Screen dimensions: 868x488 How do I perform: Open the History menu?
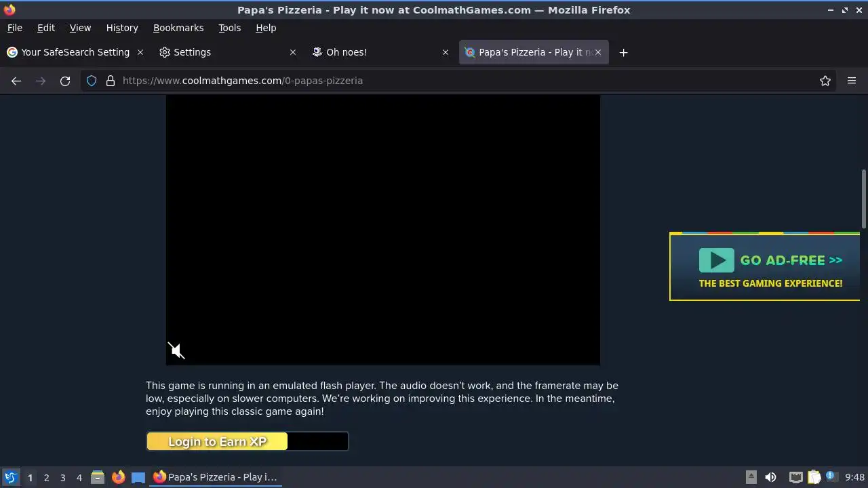click(122, 28)
